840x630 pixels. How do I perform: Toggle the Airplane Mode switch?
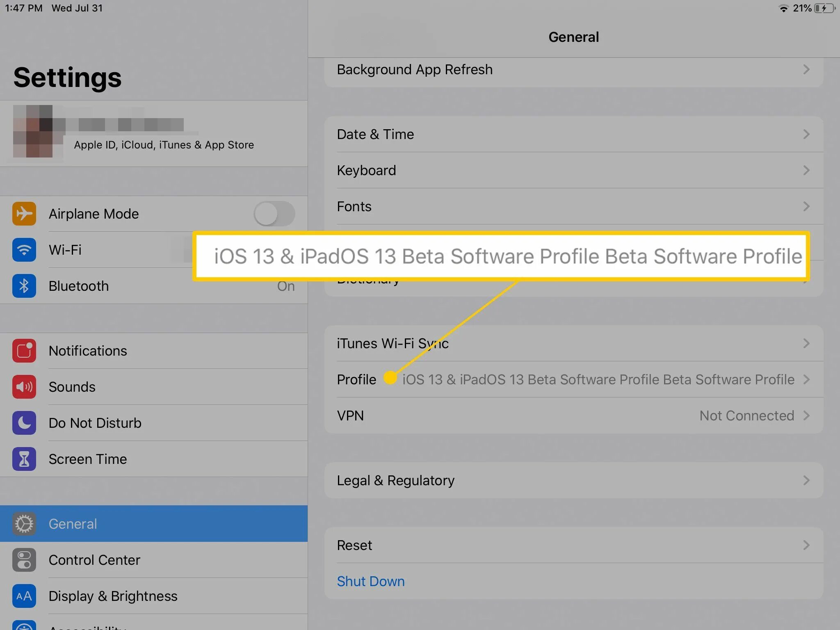274,214
